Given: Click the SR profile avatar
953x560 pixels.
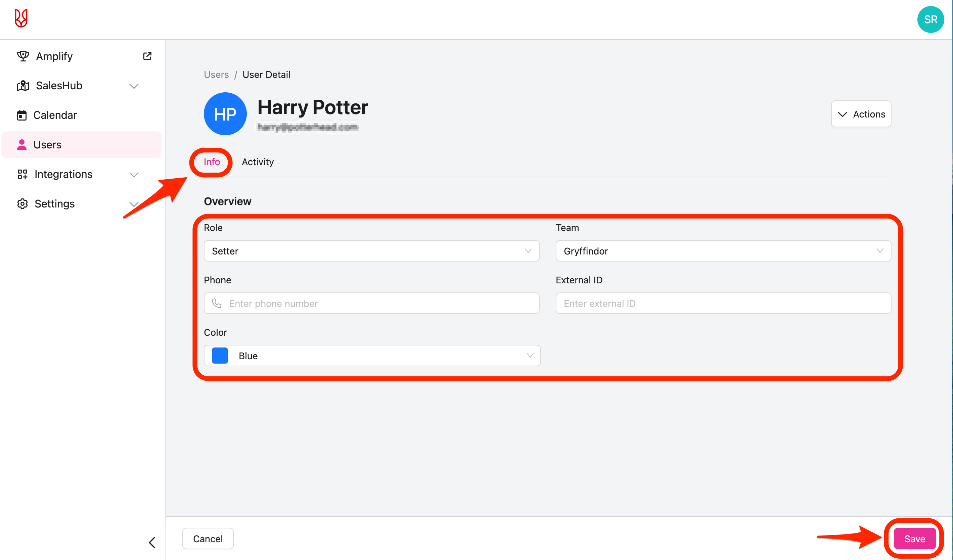Looking at the screenshot, I should click(x=930, y=20).
